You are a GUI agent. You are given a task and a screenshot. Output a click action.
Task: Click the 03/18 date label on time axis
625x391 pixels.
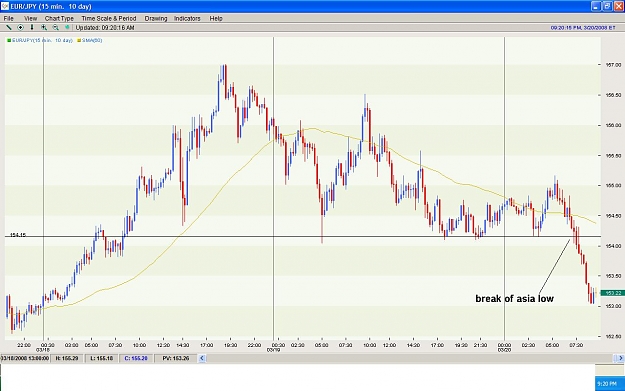click(42, 350)
